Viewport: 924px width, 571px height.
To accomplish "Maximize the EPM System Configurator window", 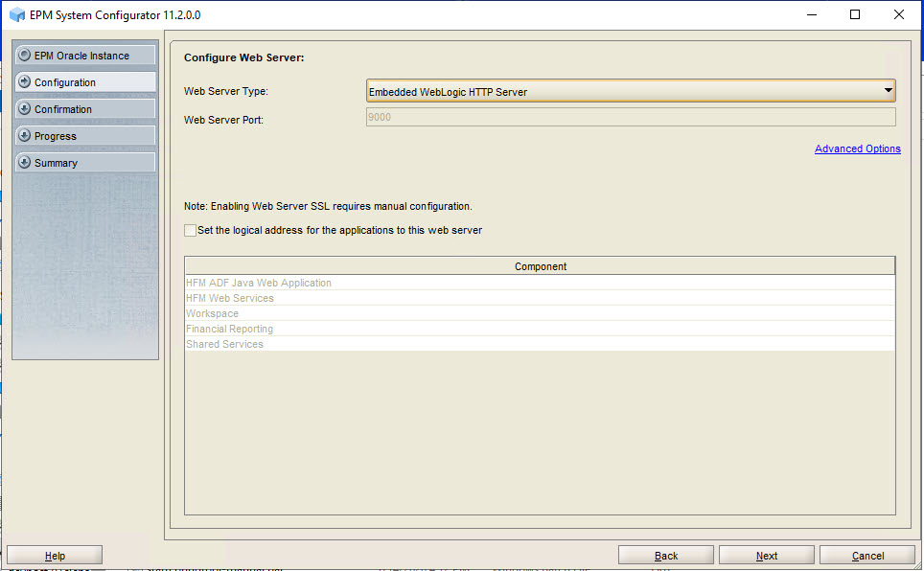I will (855, 14).
